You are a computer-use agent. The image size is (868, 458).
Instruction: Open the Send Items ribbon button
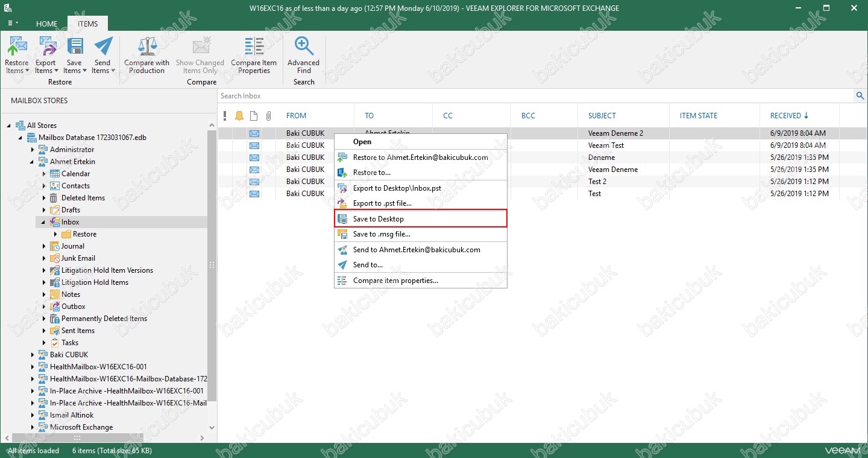coord(103,56)
